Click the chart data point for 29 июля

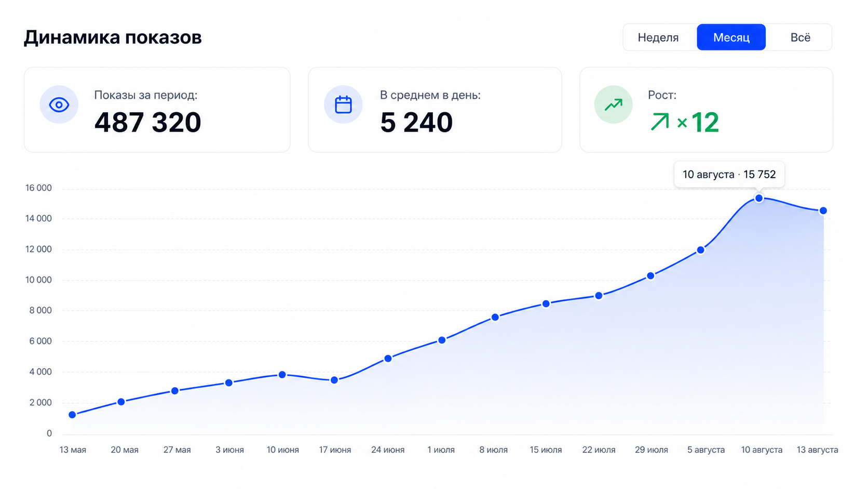point(650,276)
